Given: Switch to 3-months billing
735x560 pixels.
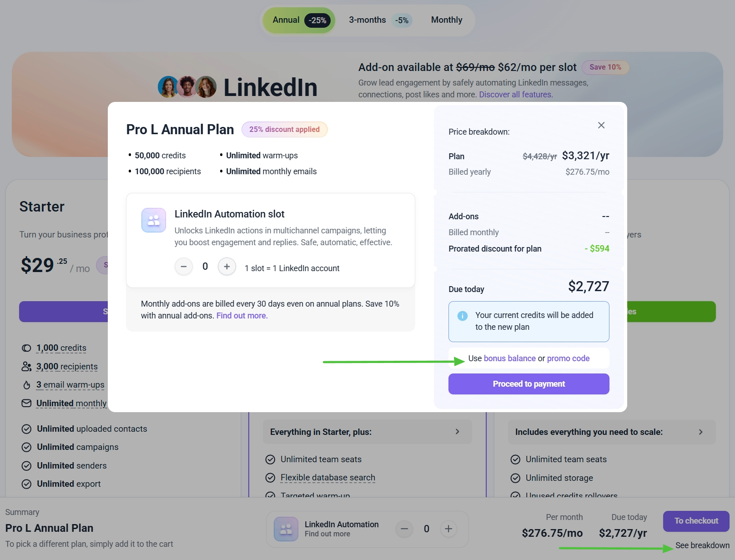Looking at the screenshot, I should pyautogui.click(x=380, y=20).
